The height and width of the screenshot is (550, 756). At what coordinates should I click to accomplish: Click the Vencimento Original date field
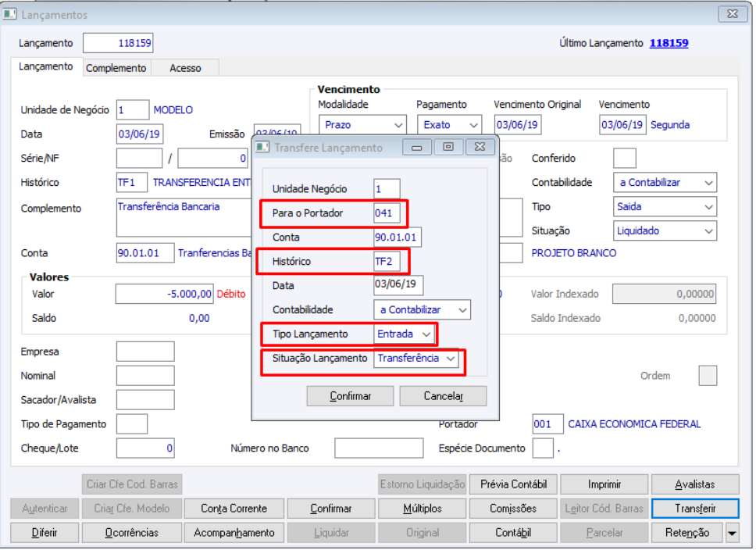pos(517,125)
